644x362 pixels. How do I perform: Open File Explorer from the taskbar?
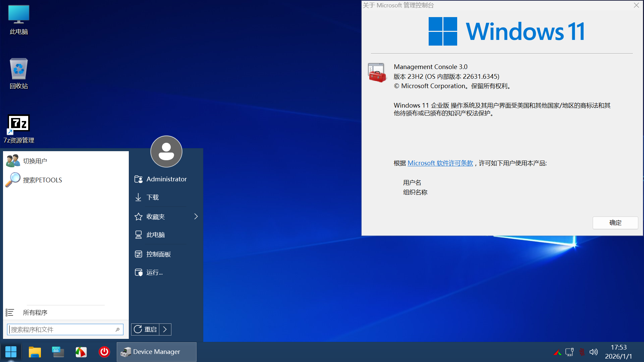point(35,352)
